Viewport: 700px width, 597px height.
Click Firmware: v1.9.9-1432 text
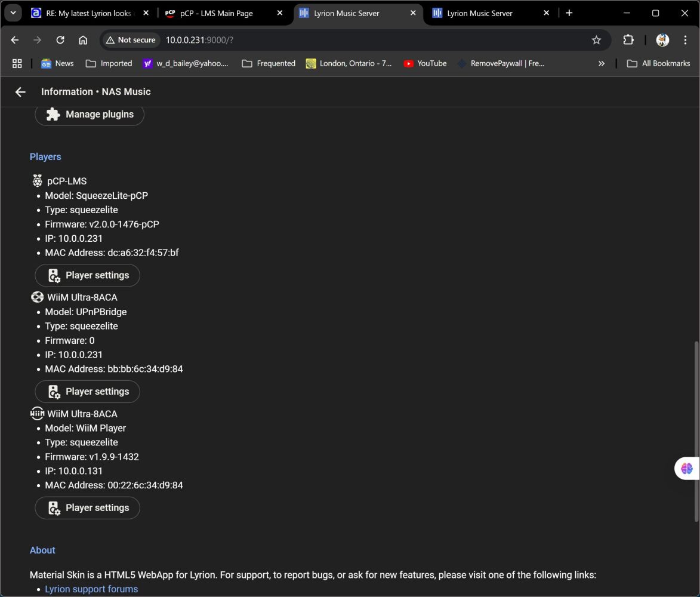92,457
